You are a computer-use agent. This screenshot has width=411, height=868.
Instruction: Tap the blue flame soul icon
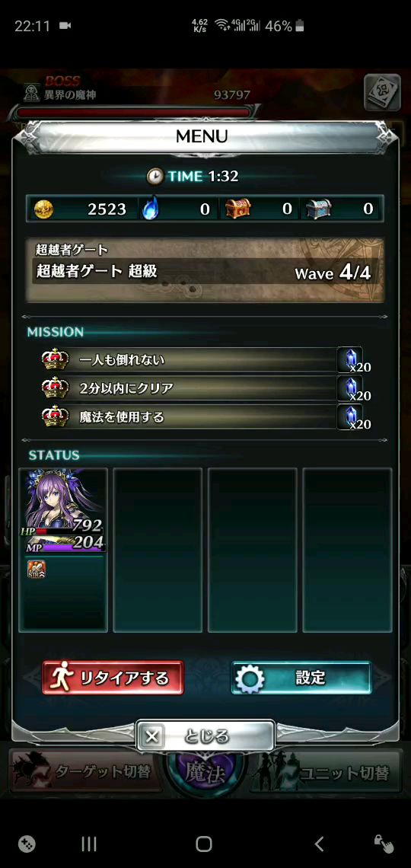pyautogui.click(x=149, y=209)
